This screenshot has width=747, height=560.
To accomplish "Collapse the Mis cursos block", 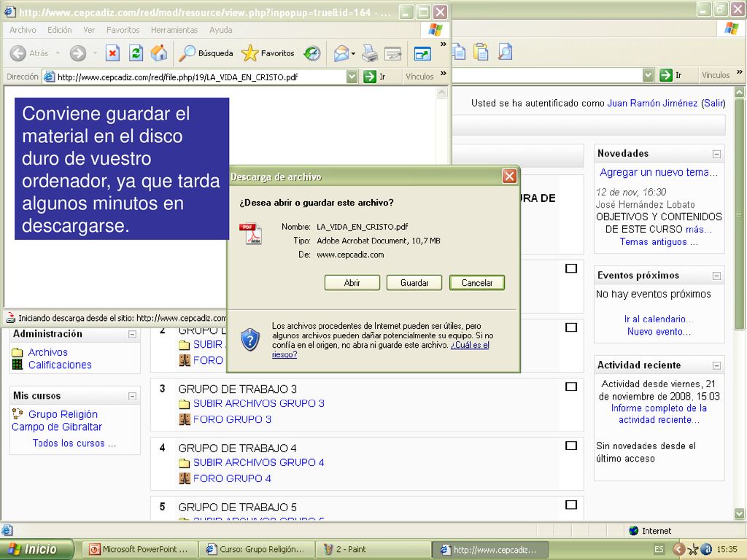I will click(133, 396).
